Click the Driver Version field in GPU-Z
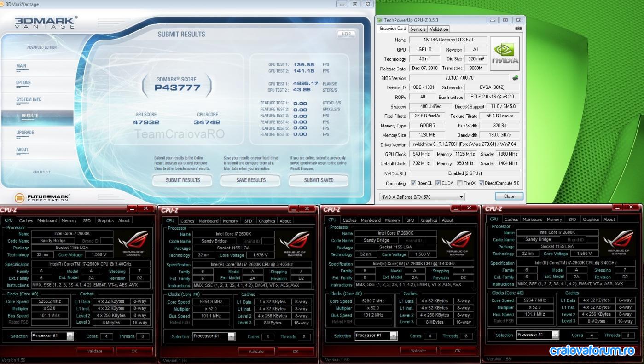The width and height of the screenshot is (644, 364). pyautogui.click(x=465, y=144)
